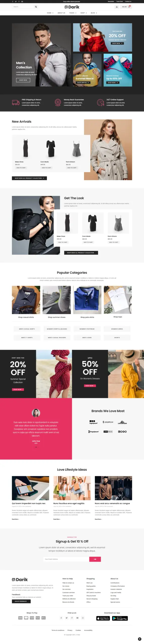Click the search magnifier icon in header
144x644 pixels.
tap(36, 7)
